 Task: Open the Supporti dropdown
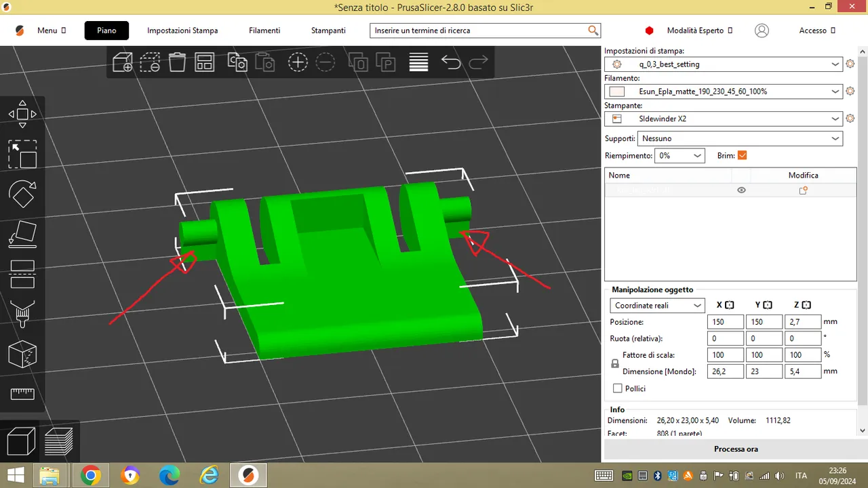coord(740,138)
